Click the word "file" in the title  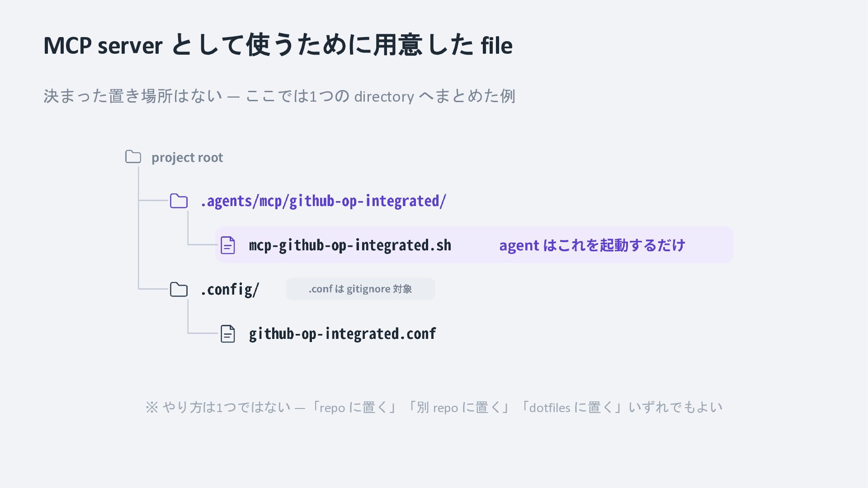(x=496, y=45)
